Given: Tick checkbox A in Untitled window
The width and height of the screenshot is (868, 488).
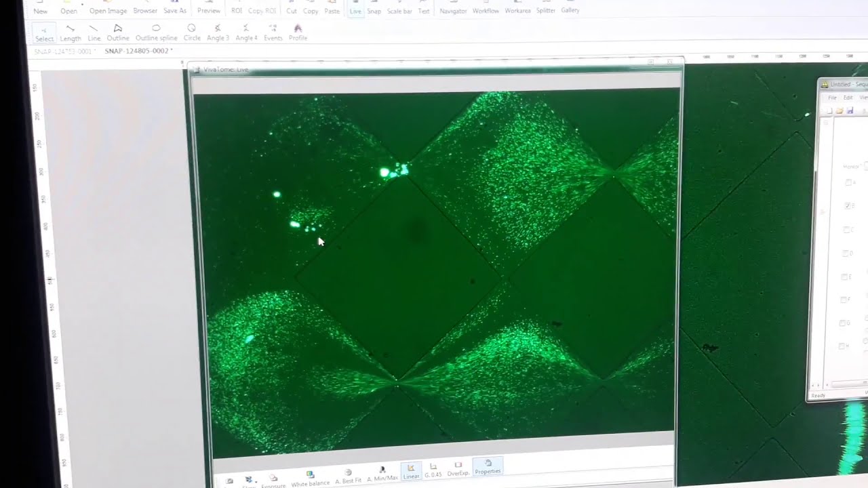Looking at the screenshot, I should coord(849,183).
